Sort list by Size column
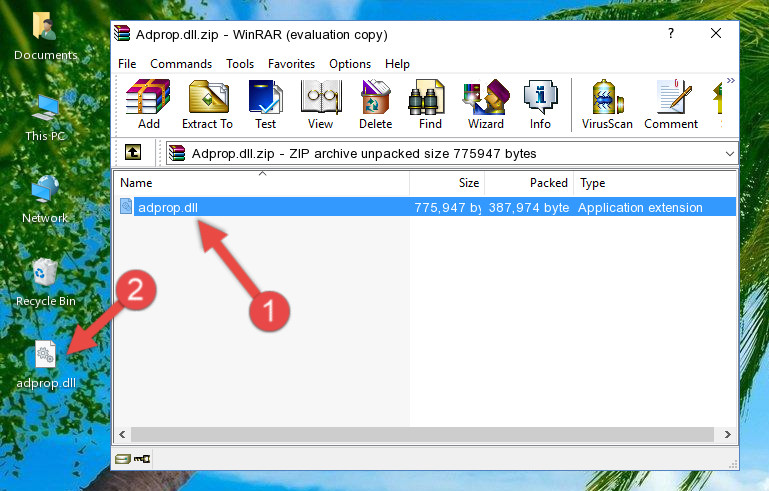The width and height of the screenshot is (769, 491). point(447,183)
